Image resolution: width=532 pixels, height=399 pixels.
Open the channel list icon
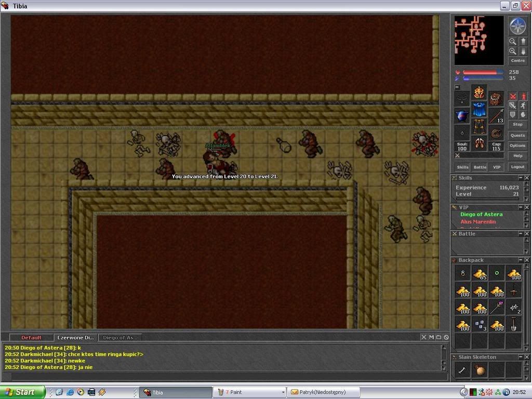coord(438,337)
